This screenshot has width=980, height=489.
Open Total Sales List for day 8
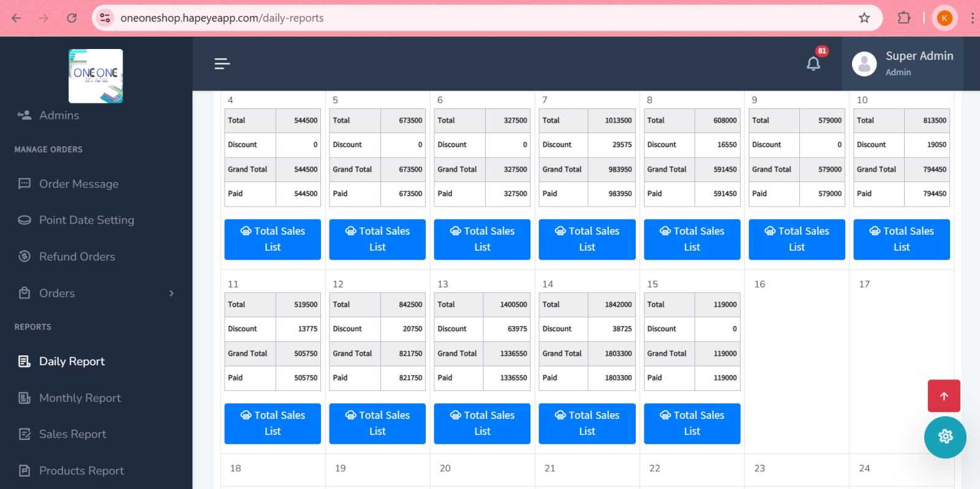tap(692, 239)
